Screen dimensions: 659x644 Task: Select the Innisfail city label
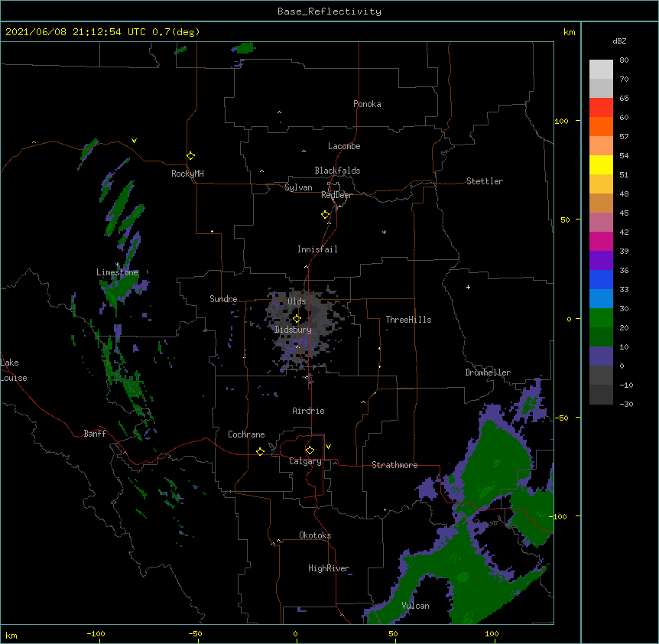tap(317, 249)
